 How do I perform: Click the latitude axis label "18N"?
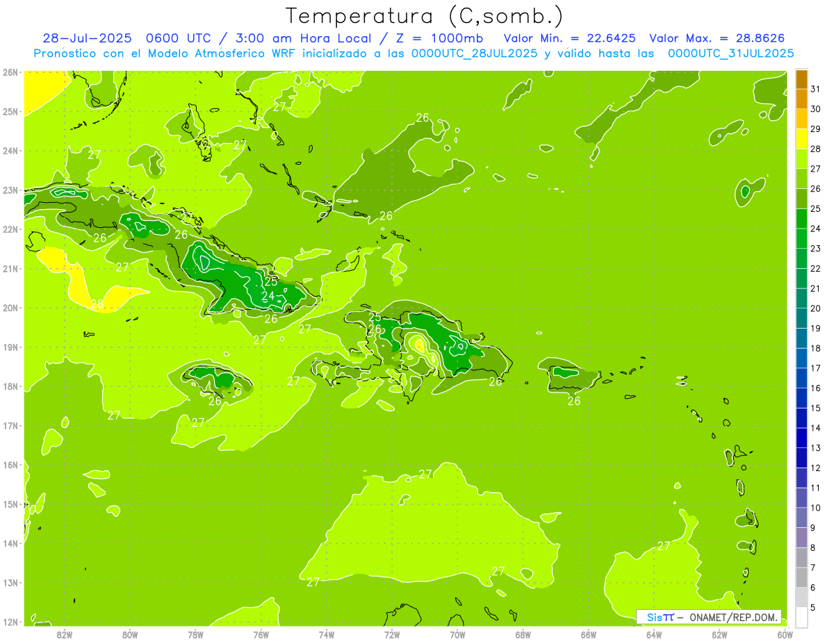click(x=10, y=386)
